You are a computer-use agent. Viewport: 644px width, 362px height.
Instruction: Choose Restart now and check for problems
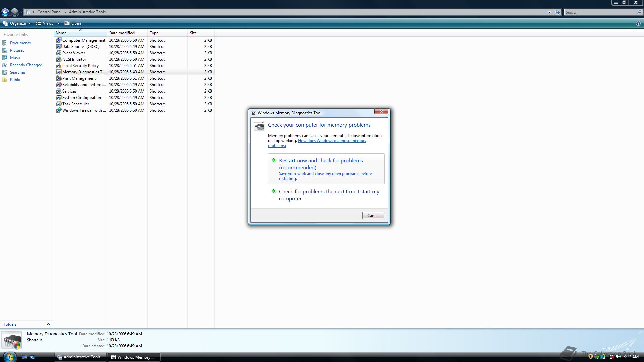coord(326,169)
